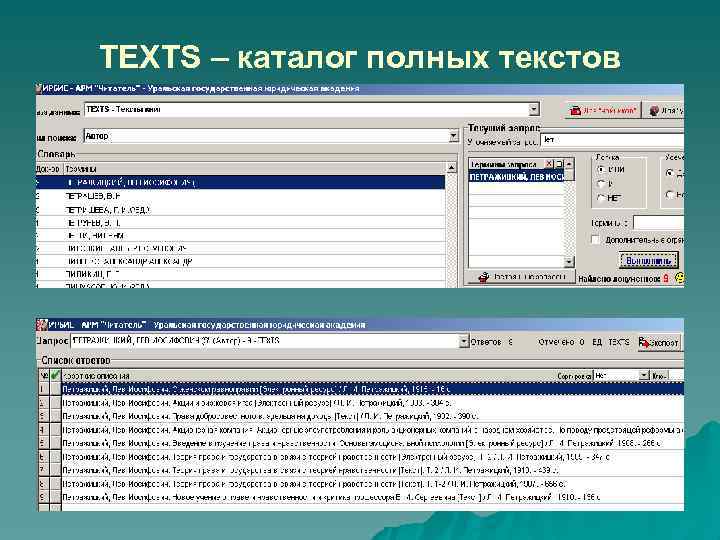The height and width of the screenshot is (540, 720).
Task: Click the round dark icon on the top-right button
Action: click(654, 111)
